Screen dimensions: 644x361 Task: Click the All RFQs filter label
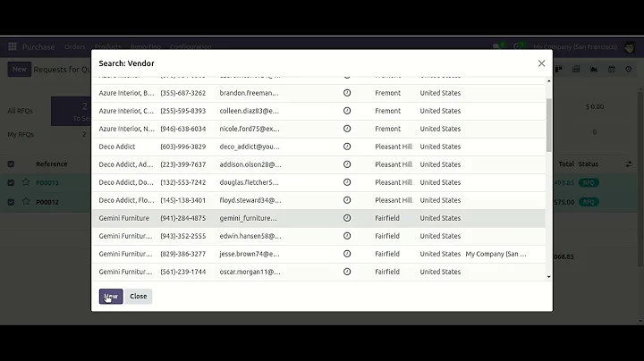click(20, 111)
